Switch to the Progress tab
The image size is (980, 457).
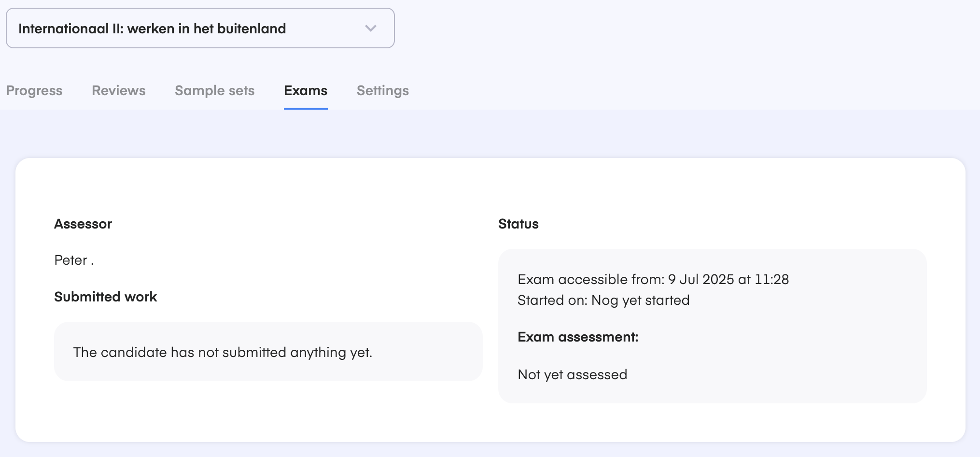[x=34, y=91]
